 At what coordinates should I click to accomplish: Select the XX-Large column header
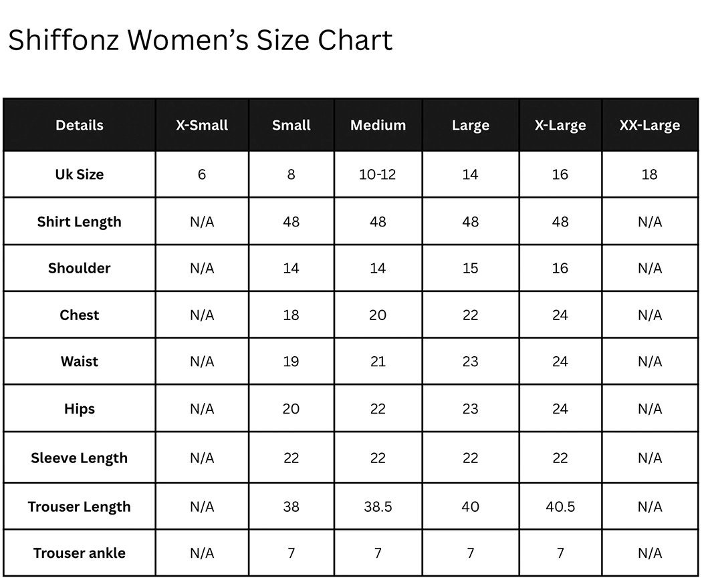click(650, 125)
